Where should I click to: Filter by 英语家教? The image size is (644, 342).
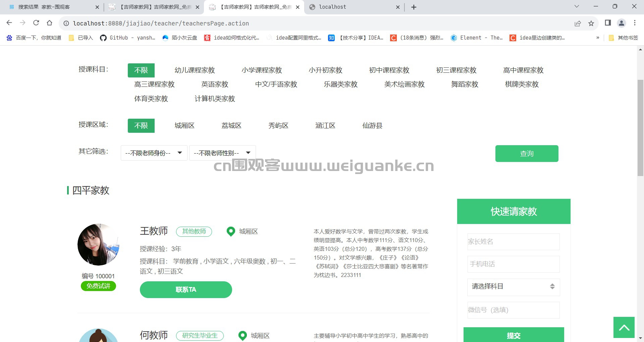215,84
